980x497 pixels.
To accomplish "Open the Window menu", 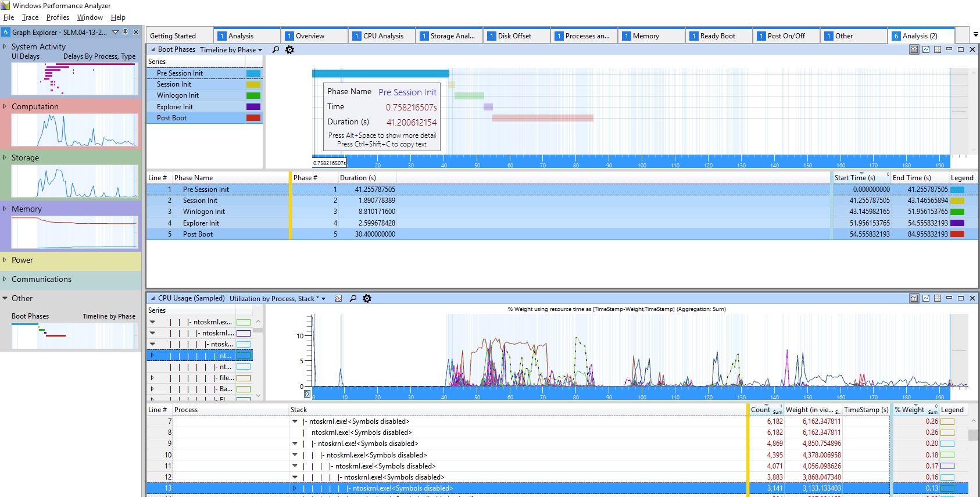I will point(90,17).
